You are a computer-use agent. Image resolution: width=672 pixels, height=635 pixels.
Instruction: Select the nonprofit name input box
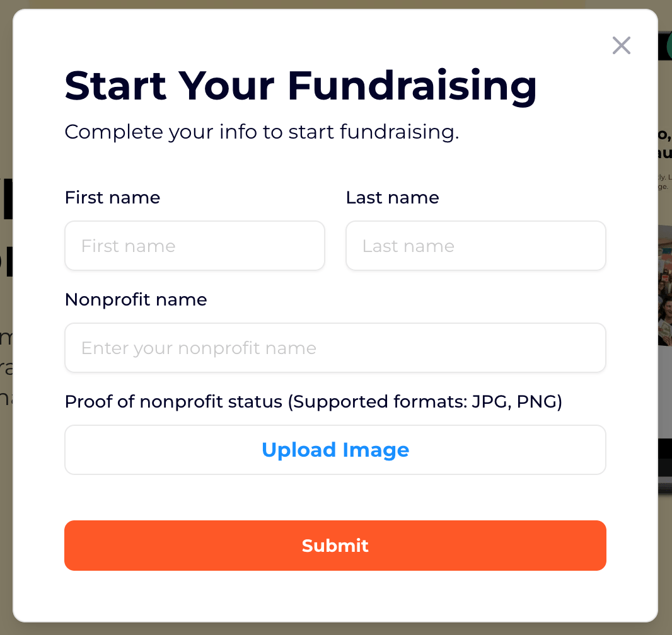335,348
